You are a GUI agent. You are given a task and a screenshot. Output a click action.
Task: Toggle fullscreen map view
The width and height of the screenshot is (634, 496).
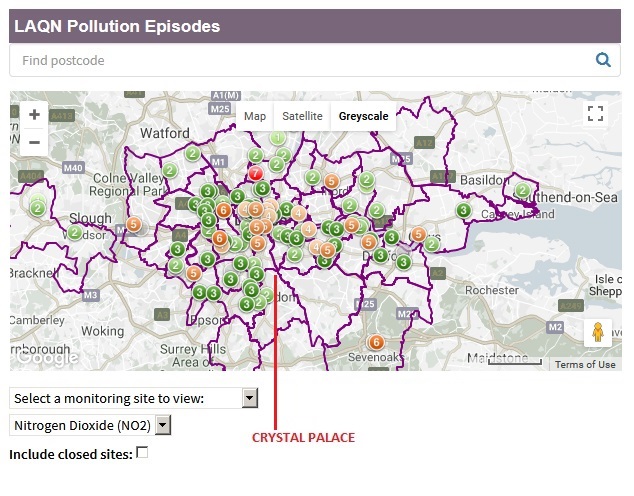596,114
